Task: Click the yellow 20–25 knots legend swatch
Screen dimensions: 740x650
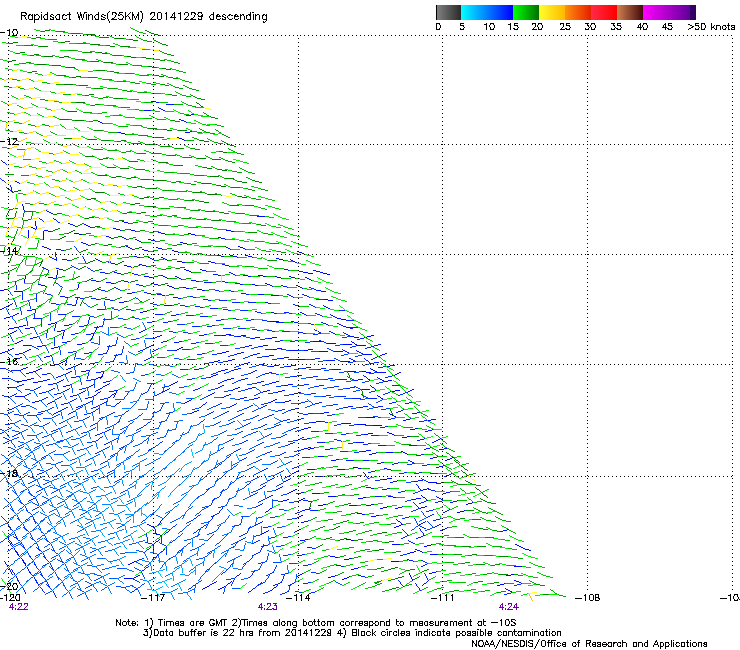Action: [552, 12]
